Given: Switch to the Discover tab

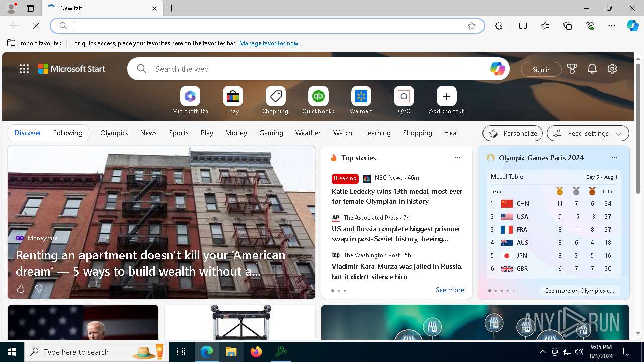Looking at the screenshot, I should [x=28, y=133].
